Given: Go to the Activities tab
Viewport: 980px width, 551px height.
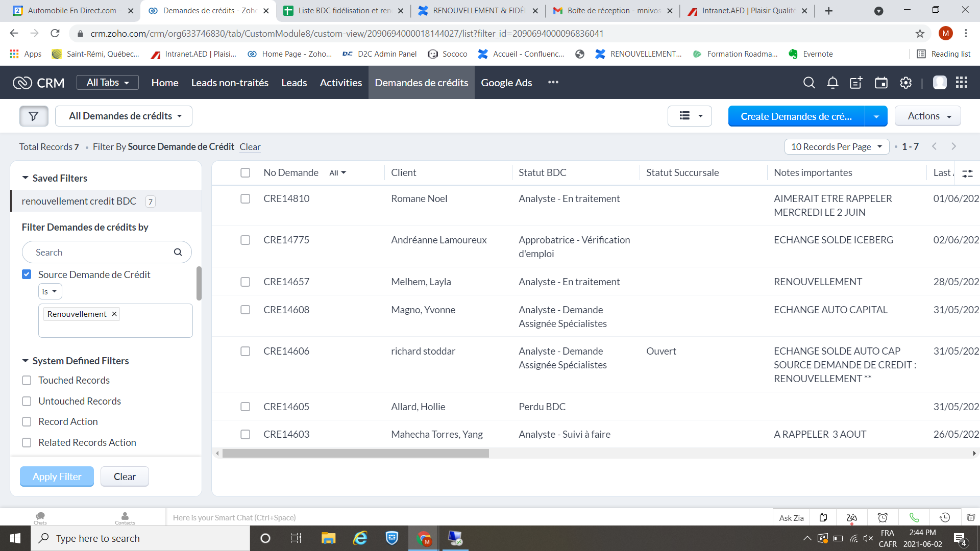Looking at the screenshot, I should (340, 83).
